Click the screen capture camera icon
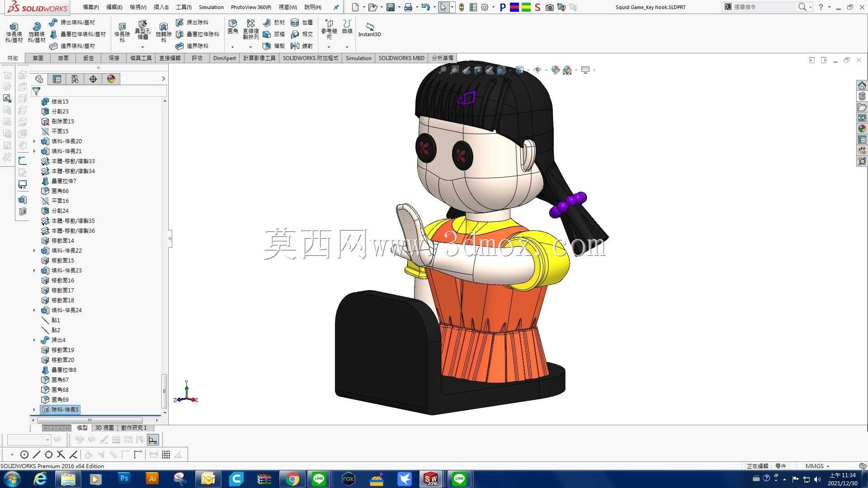Viewport: 868px width, 488px height. (x=550, y=7)
